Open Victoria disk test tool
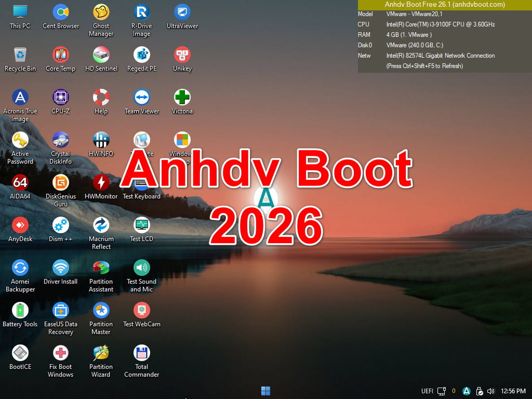This screenshot has height=399, width=532. pos(182,102)
